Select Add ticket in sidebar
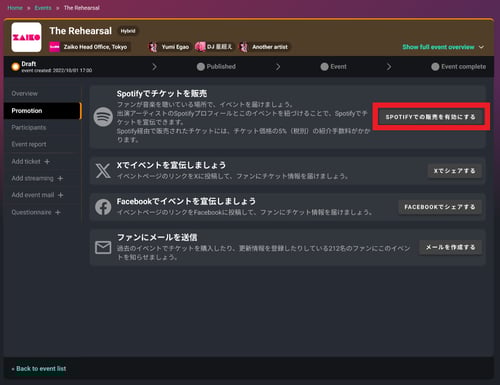Screen dimensions: 500x385 42,161
